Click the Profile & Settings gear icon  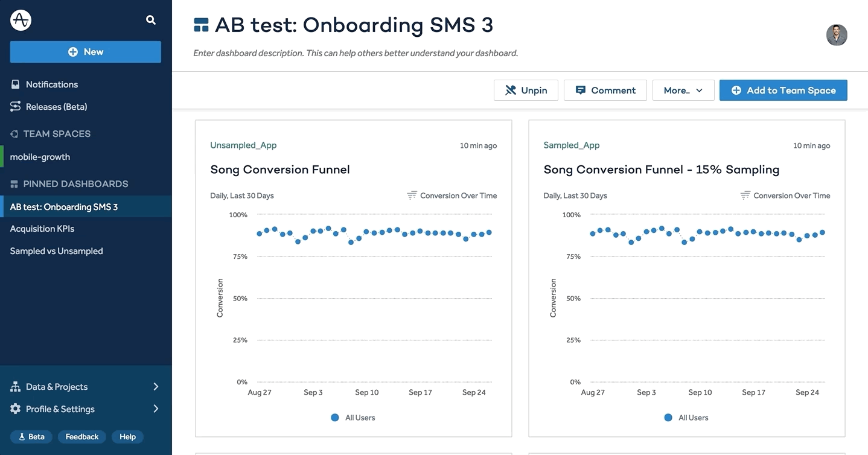click(x=16, y=409)
